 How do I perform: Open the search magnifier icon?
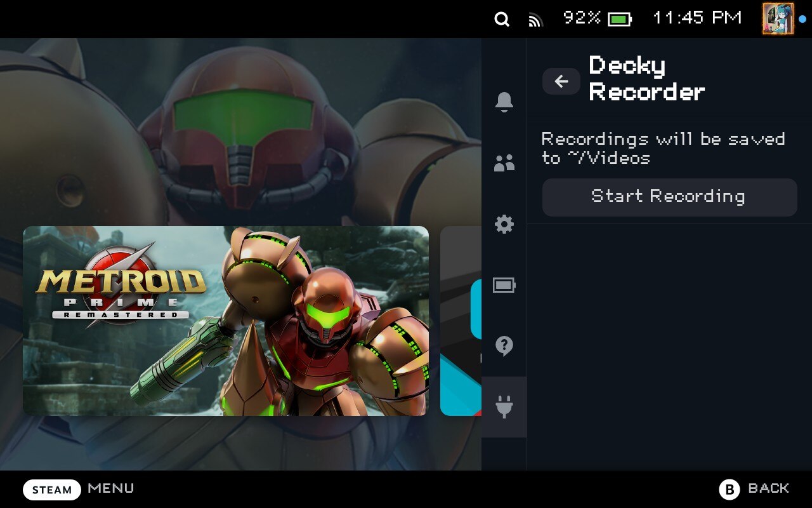(x=502, y=20)
